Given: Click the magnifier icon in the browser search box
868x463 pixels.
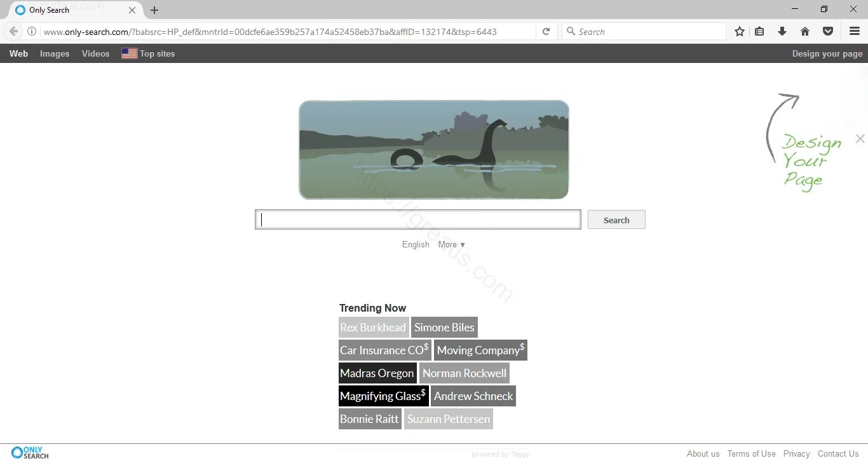Looking at the screenshot, I should click(x=571, y=31).
